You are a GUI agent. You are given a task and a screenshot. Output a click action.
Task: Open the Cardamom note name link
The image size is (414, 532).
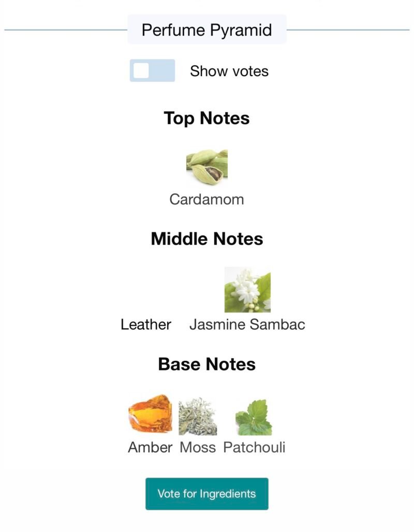tap(206, 199)
